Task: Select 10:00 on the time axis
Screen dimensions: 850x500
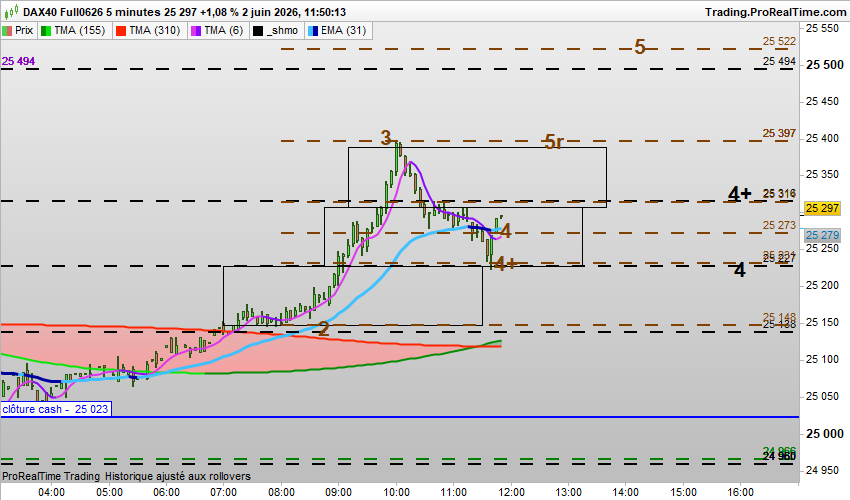Action: coord(396,492)
